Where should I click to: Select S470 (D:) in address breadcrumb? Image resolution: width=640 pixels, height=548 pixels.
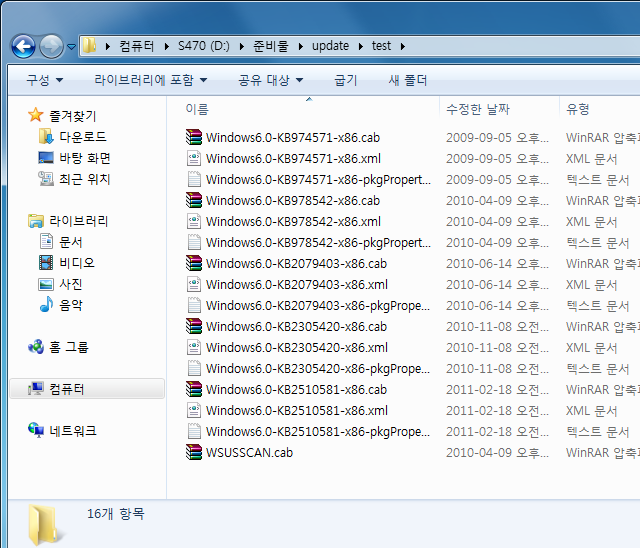coord(204,46)
